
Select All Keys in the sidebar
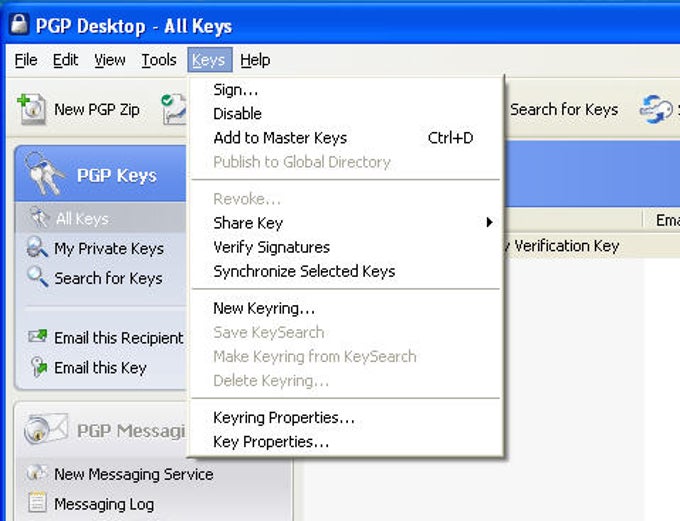pyautogui.click(x=82, y=219)
